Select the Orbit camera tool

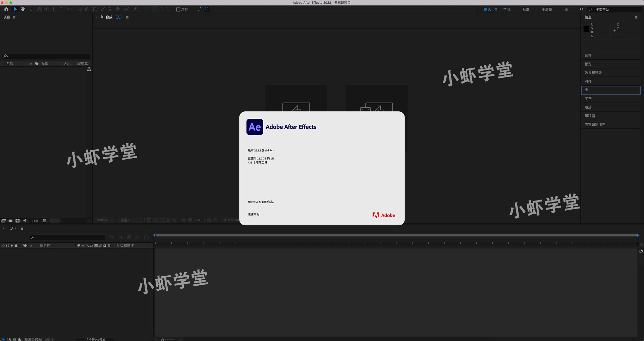click(39, 9)
